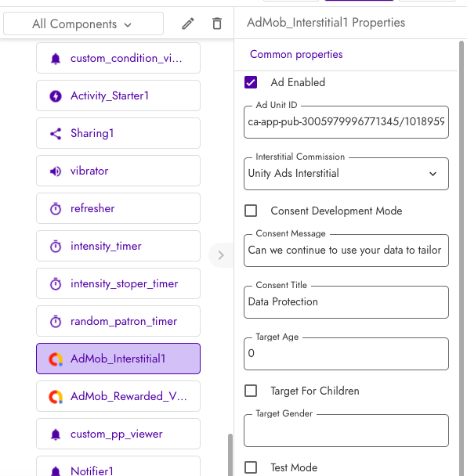Click the components list scrollbar

pos(230,455)
